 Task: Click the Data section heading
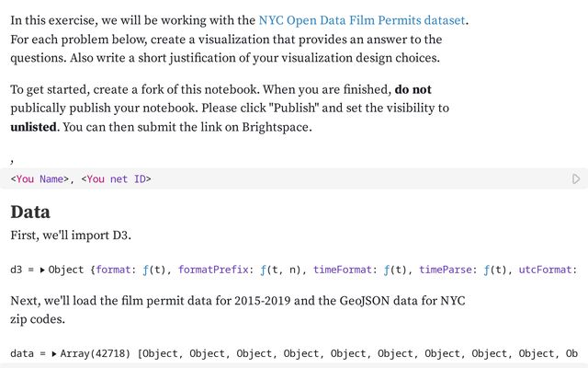(x=30, y=212)
